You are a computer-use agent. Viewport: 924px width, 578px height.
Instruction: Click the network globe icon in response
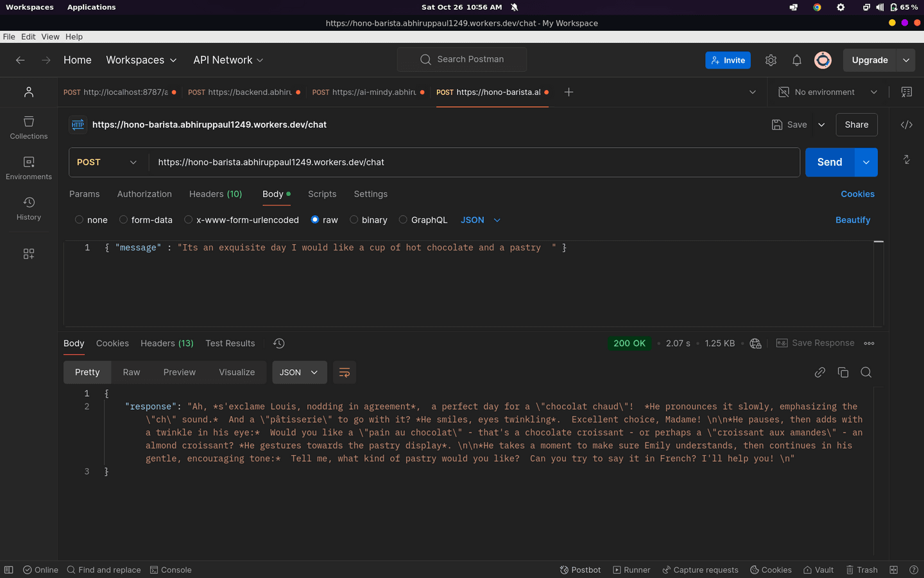click(x=755, y=344)
